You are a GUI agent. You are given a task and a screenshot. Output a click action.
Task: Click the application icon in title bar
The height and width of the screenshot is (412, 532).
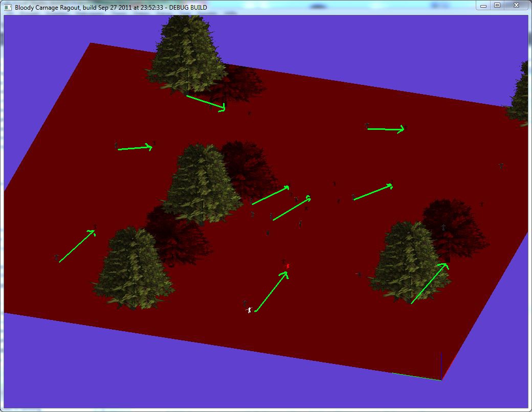[x=8, y=7]
